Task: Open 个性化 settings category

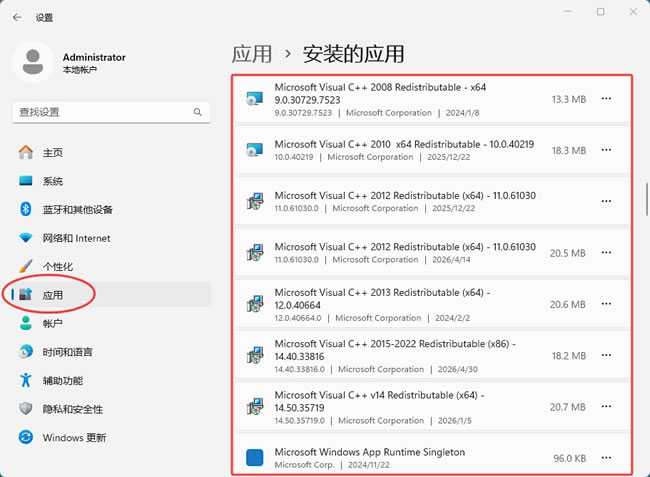Action: pyautogui.click(x=111, y=266)
